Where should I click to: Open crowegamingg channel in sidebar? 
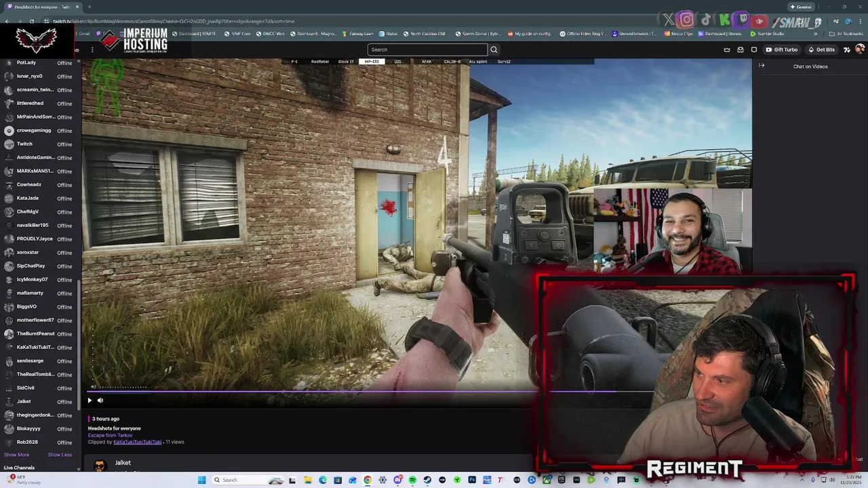coord(38,130)
